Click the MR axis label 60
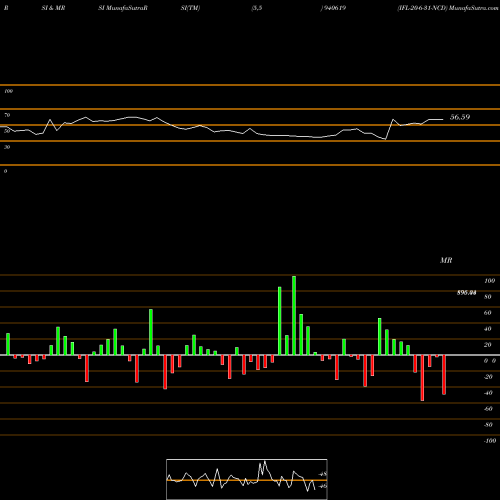The height and width of the screenshot is (500, 500). point(487,313)
